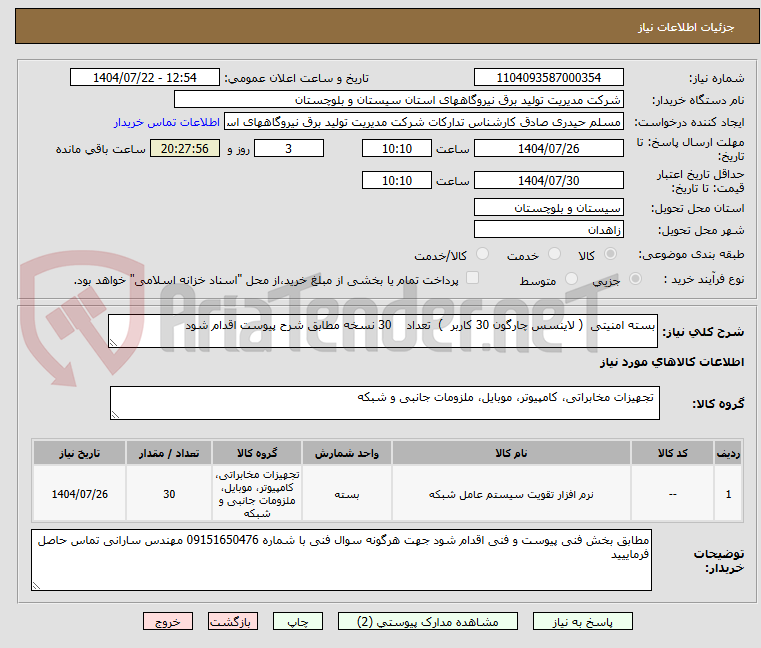This screenshot has height=648, width=761.
Task: Click the goods group cell in row 1
Action: click(x=257, y=494)
